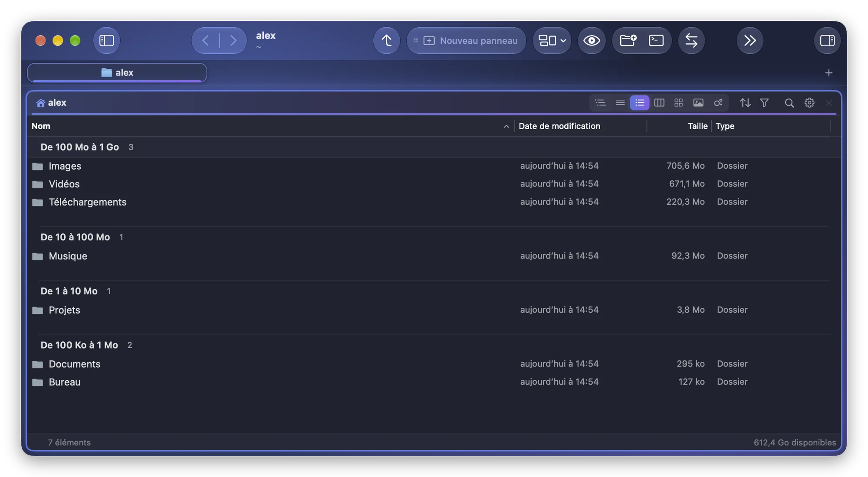868x477 pixels.
Task: Switch to the compact lines view
Action: click(620, 103)
